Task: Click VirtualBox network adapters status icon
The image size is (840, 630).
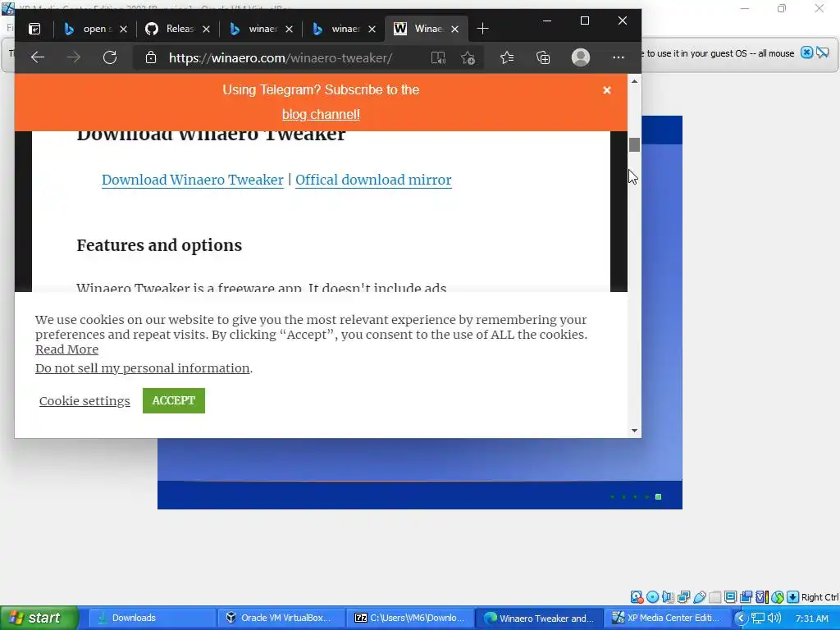Action: [x=683, y=597]
